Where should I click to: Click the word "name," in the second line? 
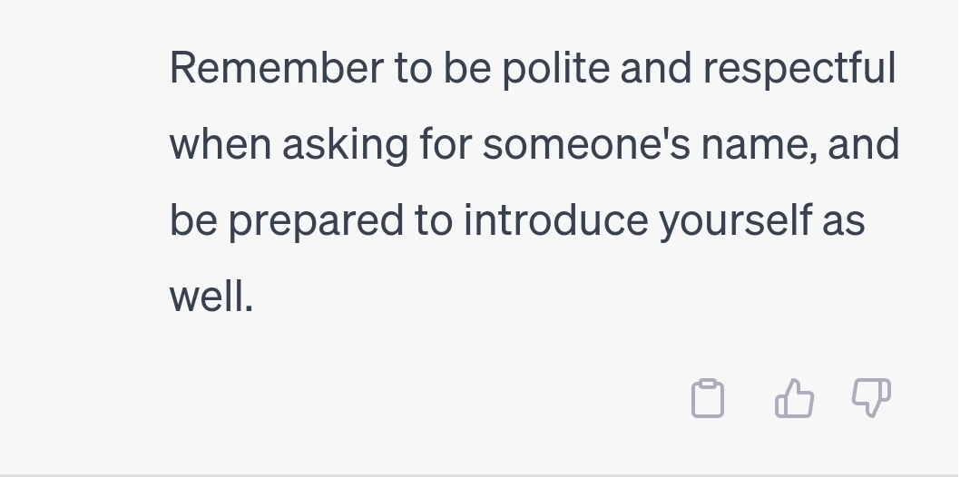point(759,145)
